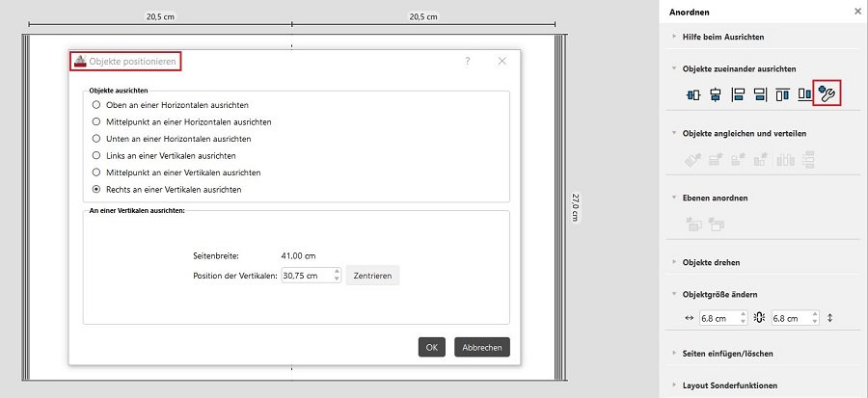Click greyed distribute icon with vertical bars
The height and width of the screenshot is (398, 868).
[785, 160]
